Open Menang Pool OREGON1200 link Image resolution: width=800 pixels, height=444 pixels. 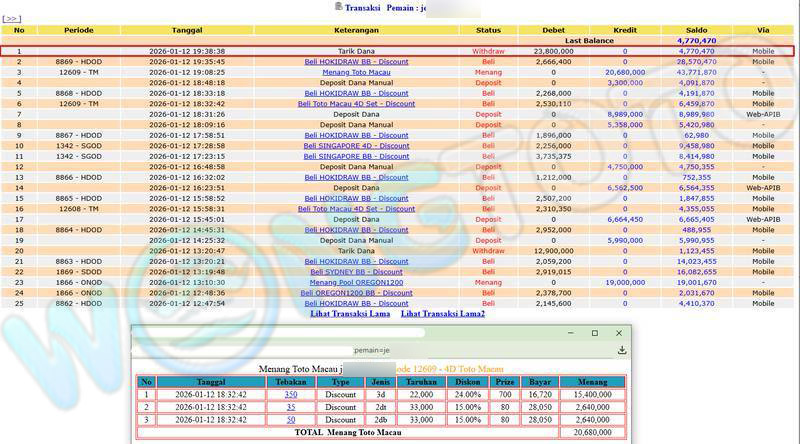(356, 282)
